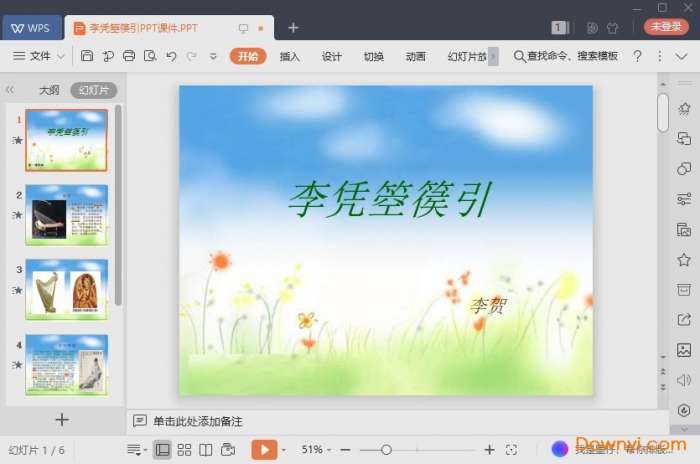Screen dimensions: 700x464
Task: Collapse the slide panel with the double arrow
Action: [10, 90]
